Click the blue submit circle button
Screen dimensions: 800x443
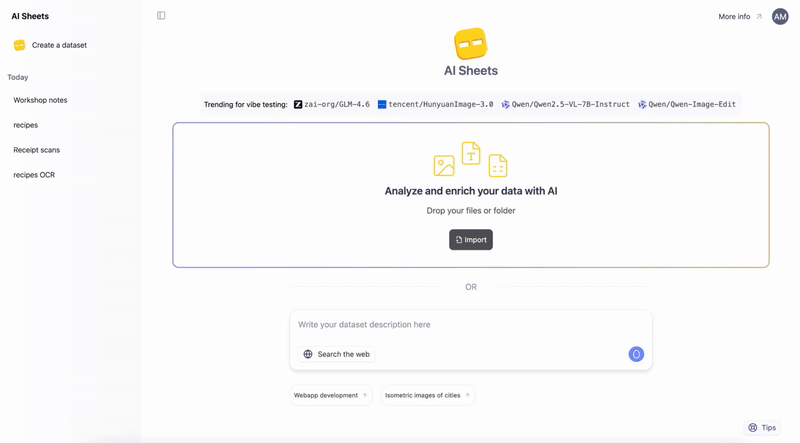tap(636, 354)
